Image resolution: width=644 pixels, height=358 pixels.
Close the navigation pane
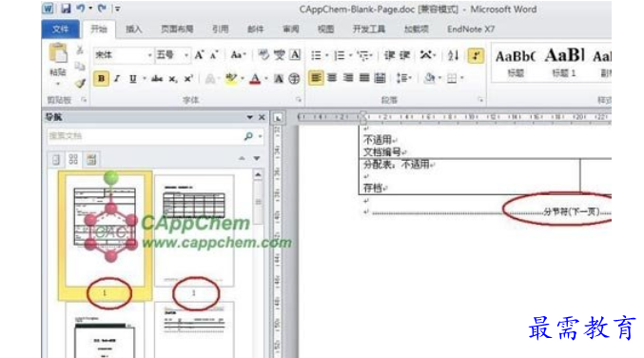(x=262, y=117)
